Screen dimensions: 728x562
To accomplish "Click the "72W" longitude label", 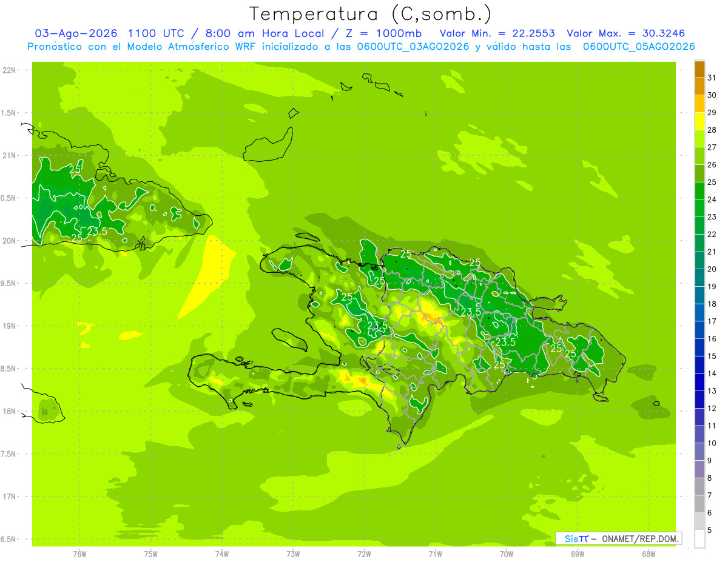I will pos(364,554).
